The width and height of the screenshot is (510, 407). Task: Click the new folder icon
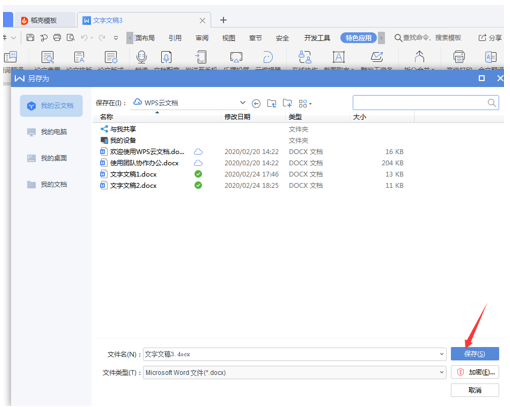click(287, 103)
